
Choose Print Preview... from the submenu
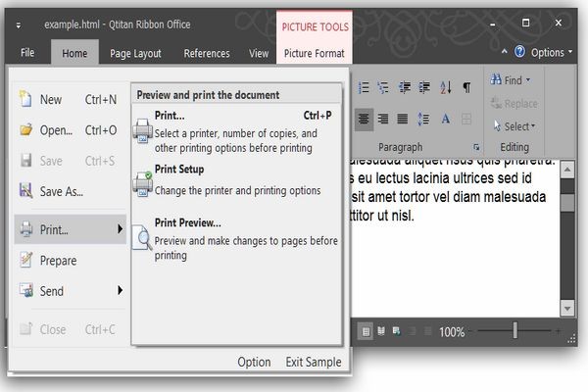point(236,239)
